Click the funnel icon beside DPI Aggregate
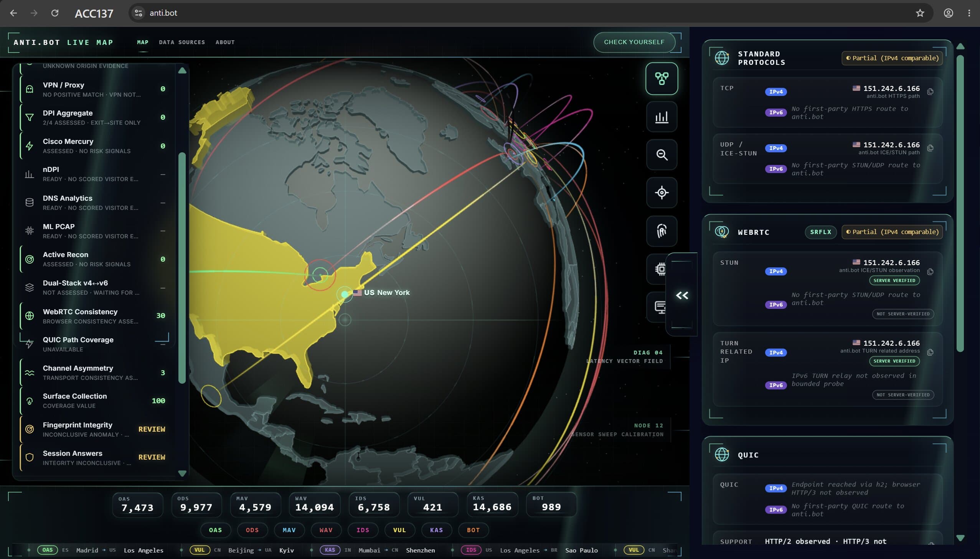The width and height of the screenshot is (980, 559). [x=30, y=117]
